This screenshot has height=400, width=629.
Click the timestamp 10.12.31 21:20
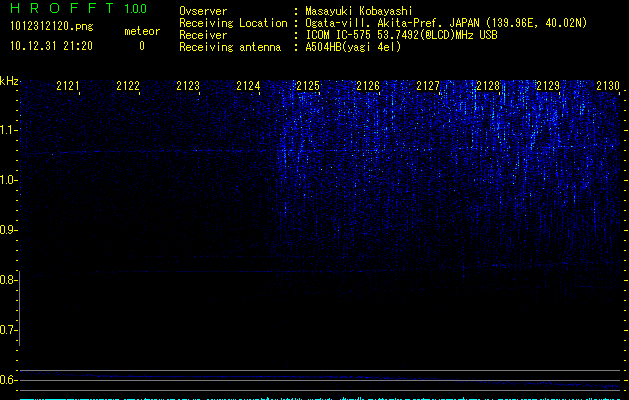pyautogui.click(x=51, y=46)
